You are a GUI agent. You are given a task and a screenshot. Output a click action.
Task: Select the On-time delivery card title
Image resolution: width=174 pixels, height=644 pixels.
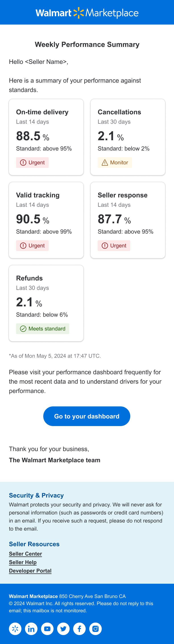pos(42,112)
